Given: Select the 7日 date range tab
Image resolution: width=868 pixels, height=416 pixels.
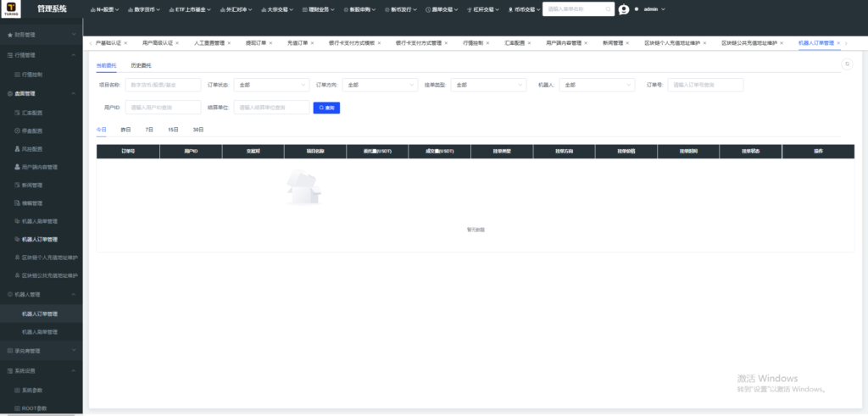Looking at the screenshot, I should coord(149,130).
